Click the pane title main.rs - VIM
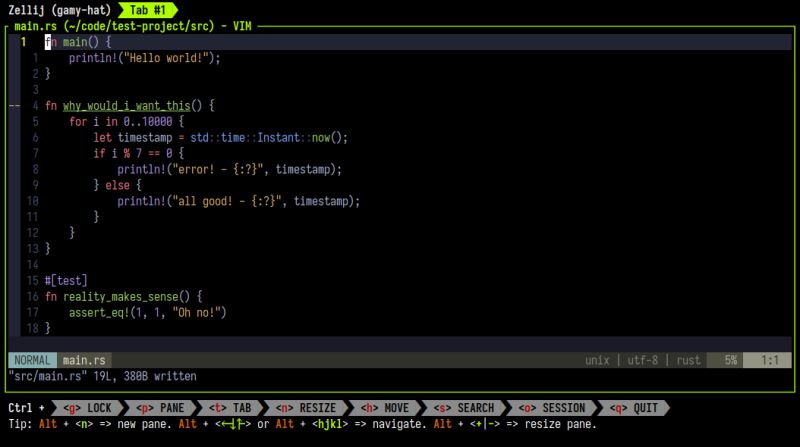This screenshot has width=800, height=447. click(133, 26)
